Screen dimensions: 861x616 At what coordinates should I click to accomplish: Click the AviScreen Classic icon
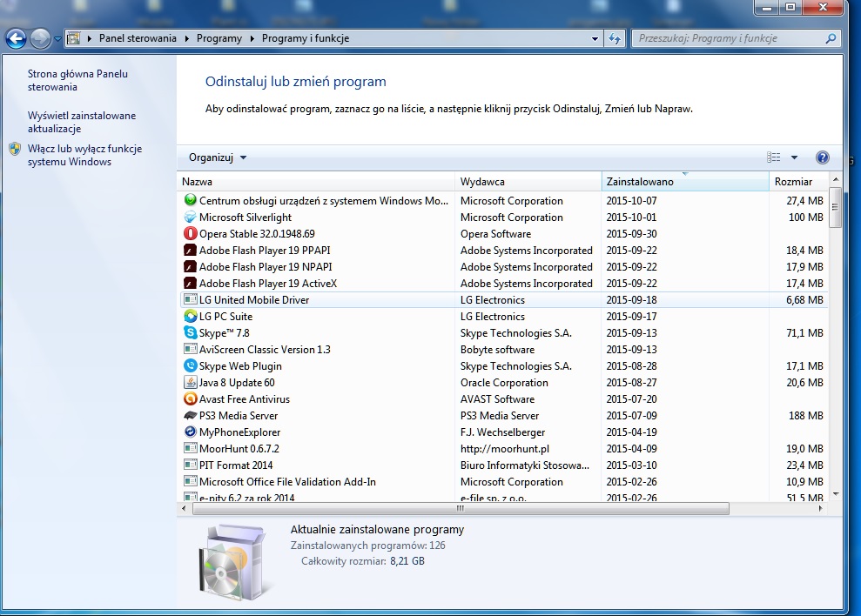pyautogui.click(x=190, y=349)
